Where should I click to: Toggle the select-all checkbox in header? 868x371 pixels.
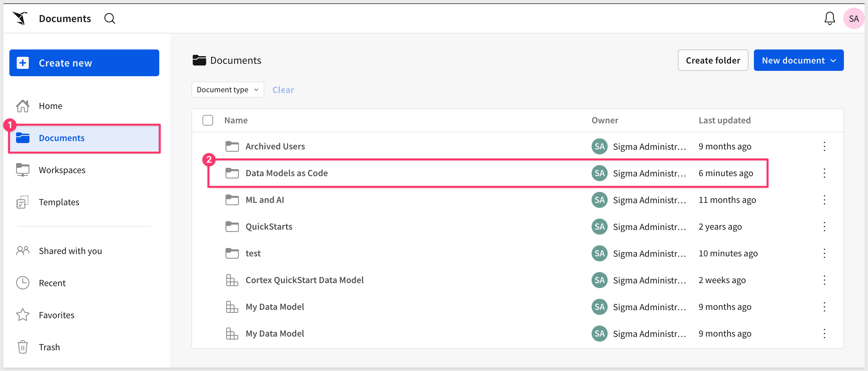point(207,120)
